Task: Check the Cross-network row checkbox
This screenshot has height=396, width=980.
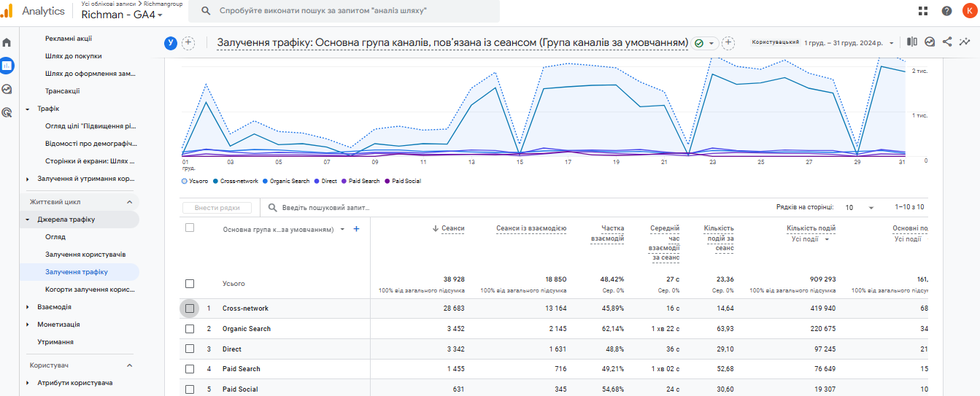Action: click(190, 308)
